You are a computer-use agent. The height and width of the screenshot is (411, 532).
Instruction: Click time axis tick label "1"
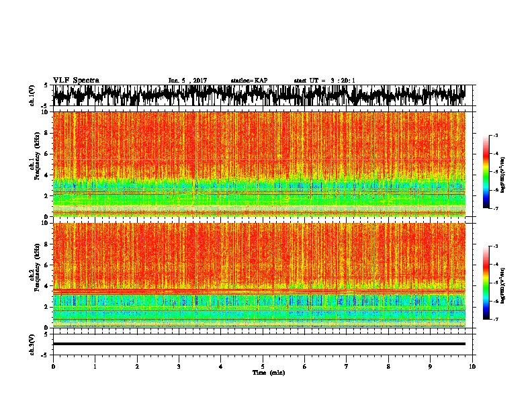[95, 367]
